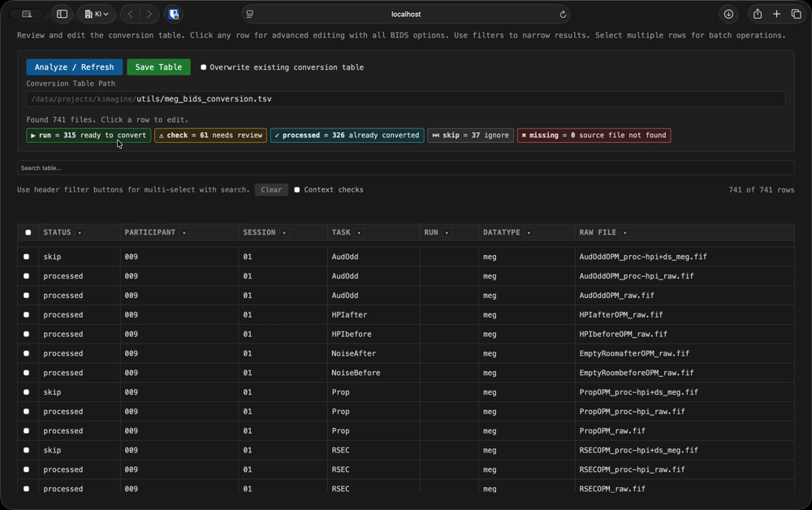The width and height of the screenshot is (812, 510).
Task: Click the RAW FILE column header
Action: (x=598, y=232)
